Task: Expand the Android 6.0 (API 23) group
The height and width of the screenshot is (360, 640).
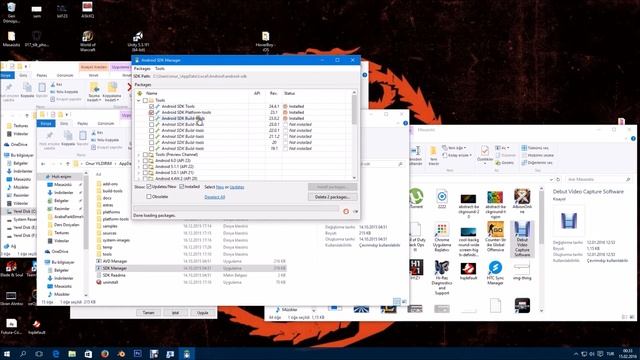Action: pyautogui.click(x=139, y=161)
